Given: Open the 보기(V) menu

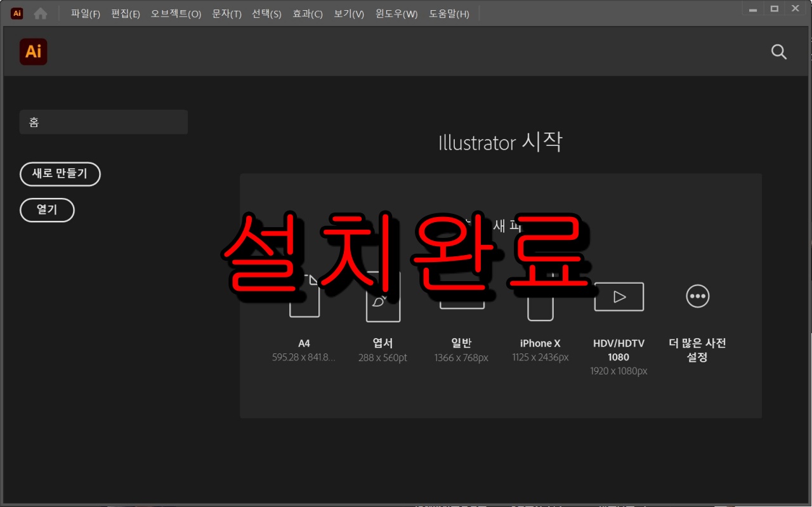Looking at the screenshot, I should [348, 13].
